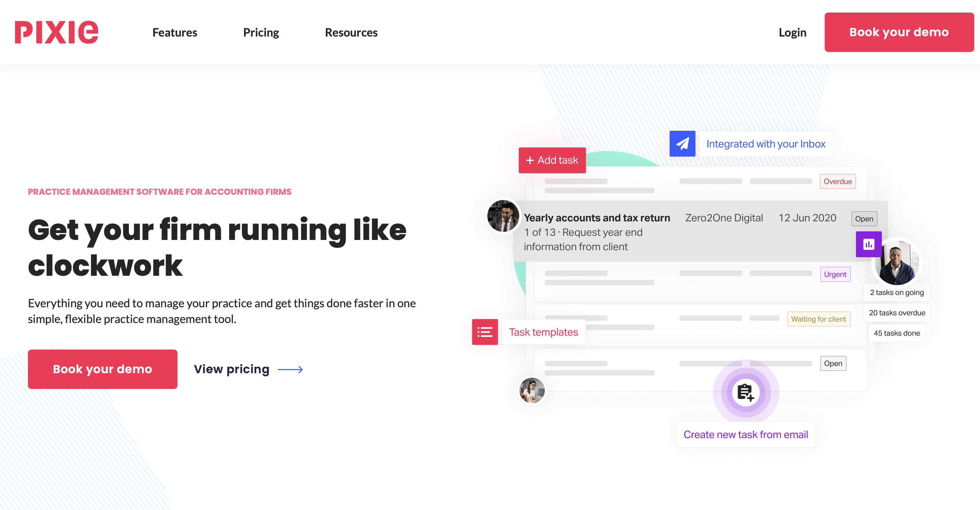The image size is (980, 510).
Task: Click the clipboard create task icon
Action: [745, 392]
